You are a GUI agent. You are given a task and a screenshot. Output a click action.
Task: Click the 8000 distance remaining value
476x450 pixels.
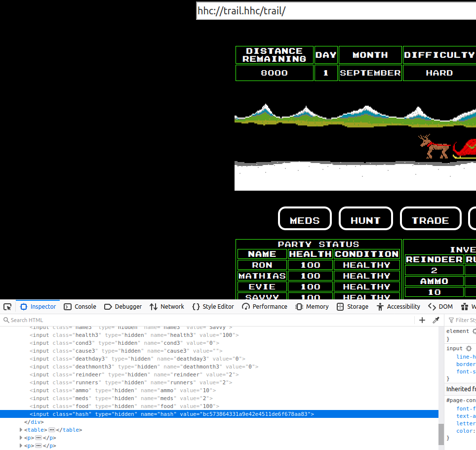[x=275, y=73]
